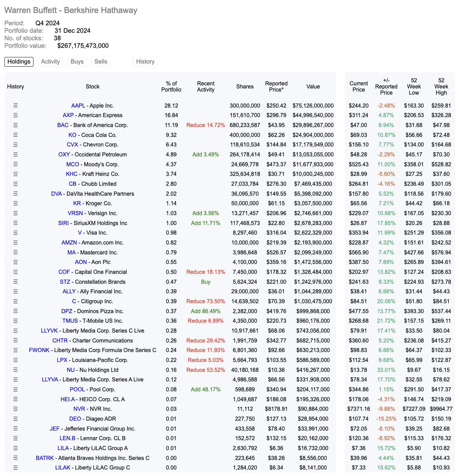459x476 pixels.
Task: Open history icon for DaVita HealthCare row
Action: 15,194
